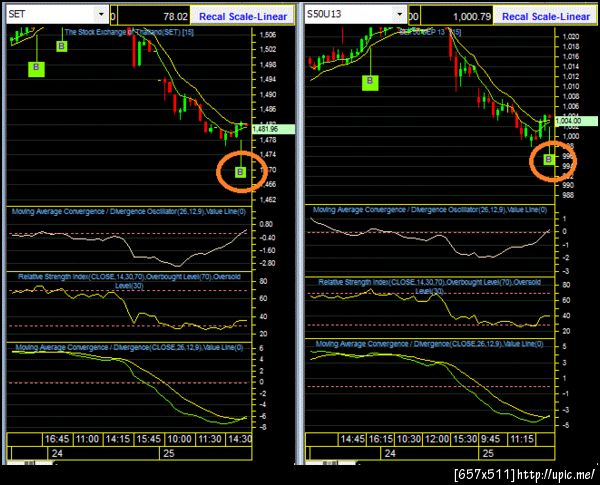Click the 10:00 time axis label

179,439
